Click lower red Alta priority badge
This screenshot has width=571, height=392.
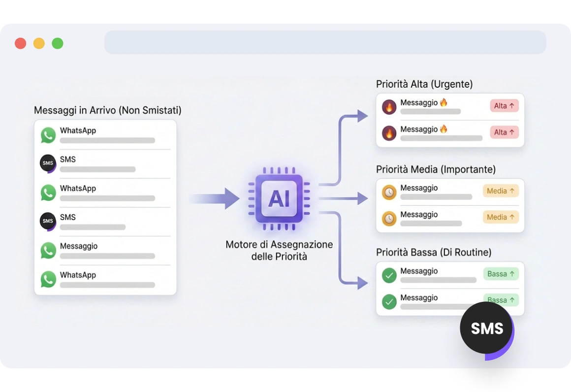504,132
